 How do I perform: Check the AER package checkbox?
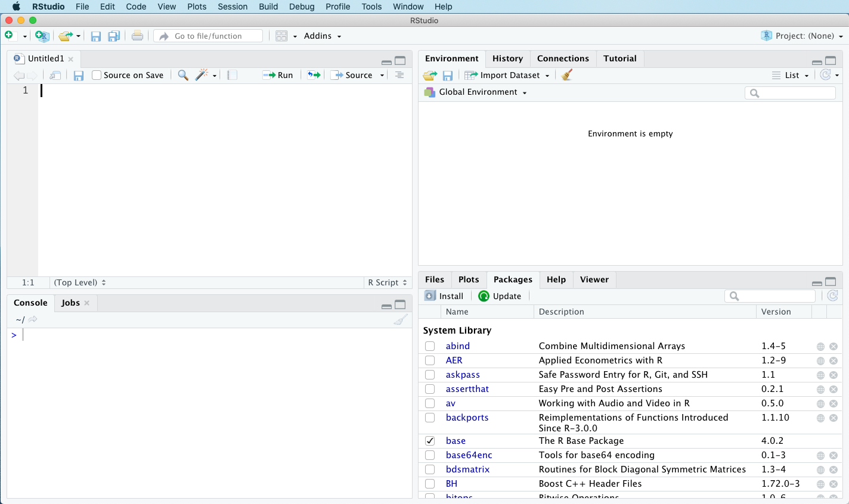click(430, 360)
